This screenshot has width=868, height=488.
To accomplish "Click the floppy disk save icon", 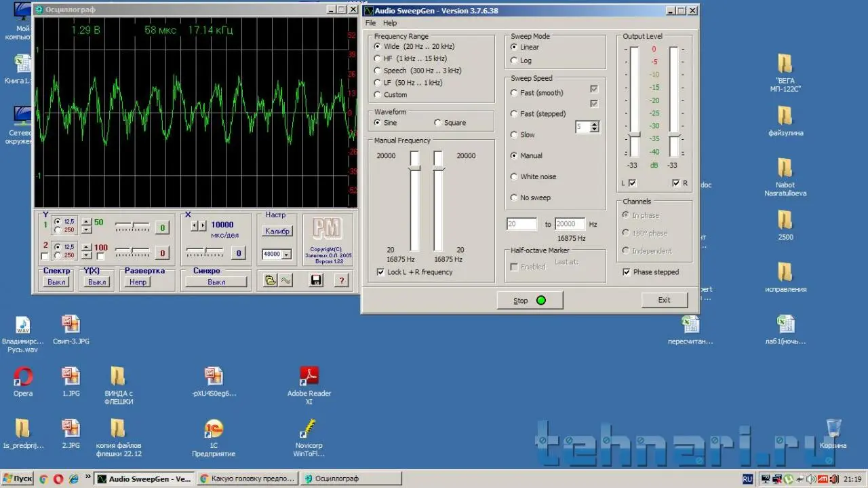I will 316,280.
